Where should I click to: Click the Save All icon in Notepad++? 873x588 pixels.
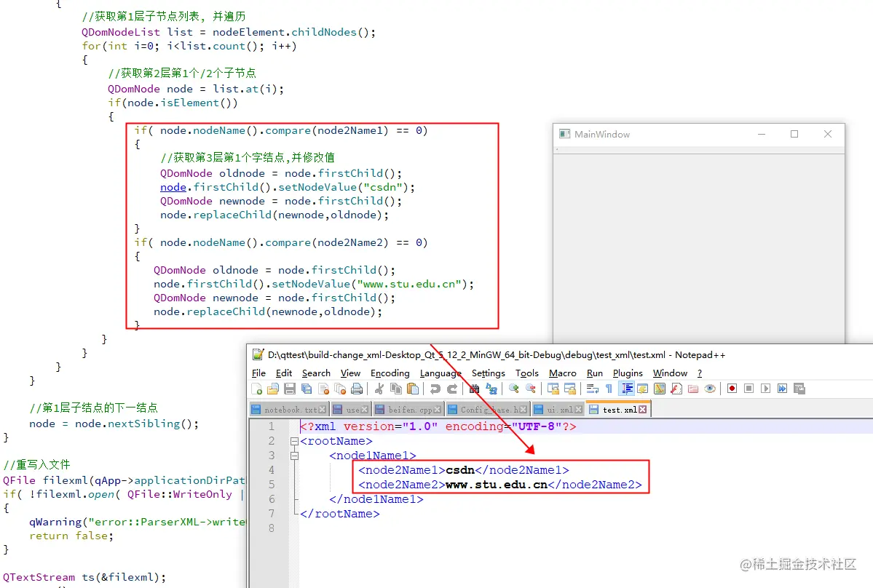(x=307, y=389)
